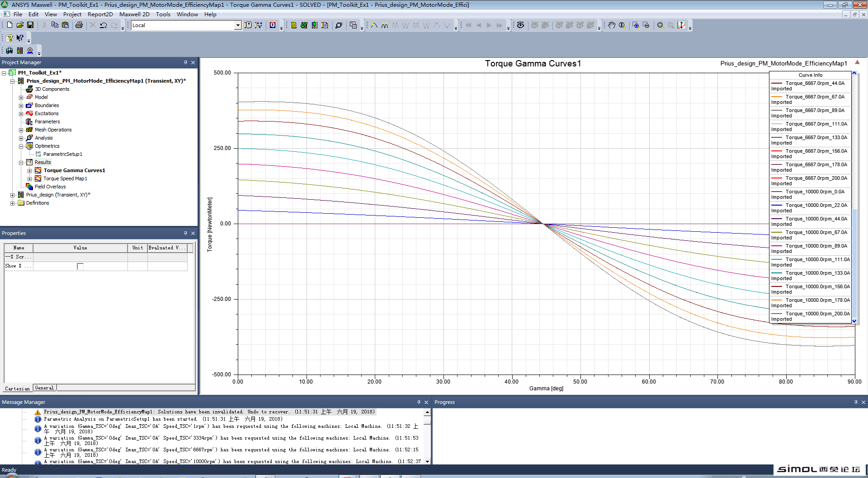Click the blue Q job queue icon
868x478 pixels.
[273, 25]
